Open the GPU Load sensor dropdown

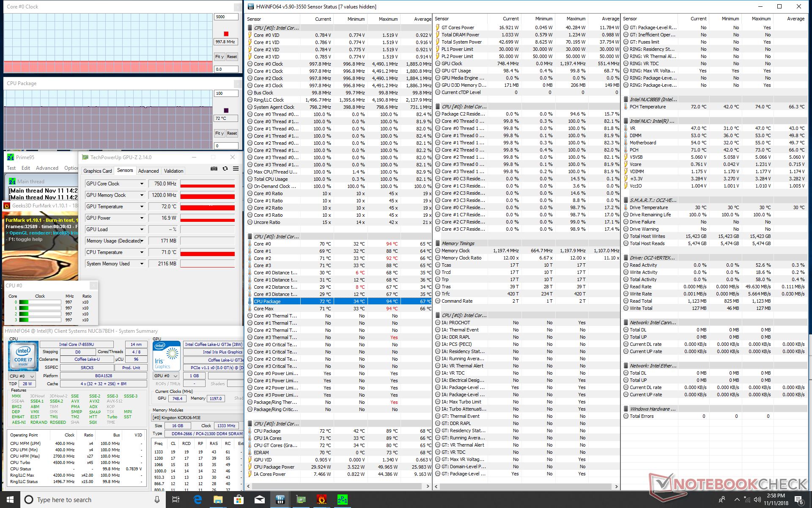coord(142,229)
